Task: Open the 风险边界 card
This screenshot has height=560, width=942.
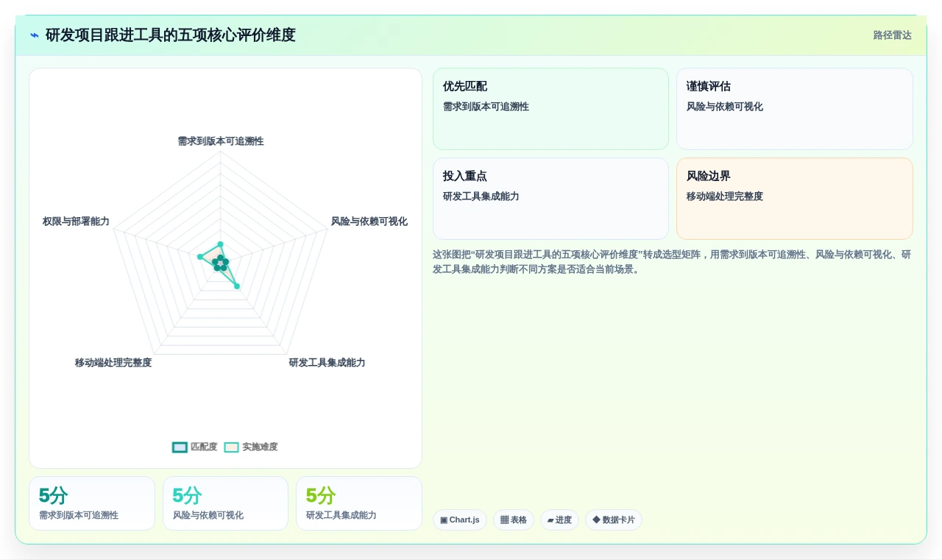Action: click(x=795, y=199)
